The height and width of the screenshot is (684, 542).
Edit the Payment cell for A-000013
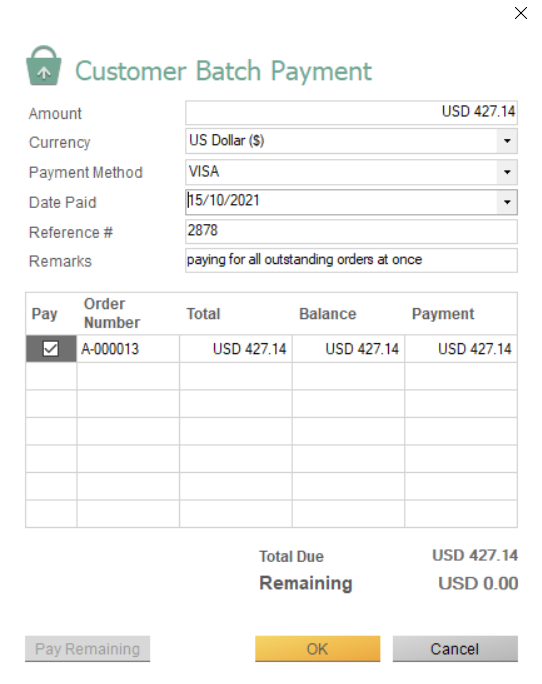(461, 349)
